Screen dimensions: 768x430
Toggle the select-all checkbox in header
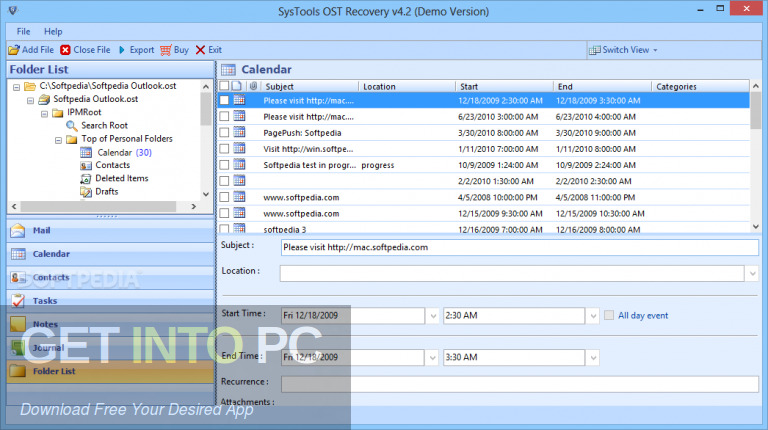pos(224,86)
